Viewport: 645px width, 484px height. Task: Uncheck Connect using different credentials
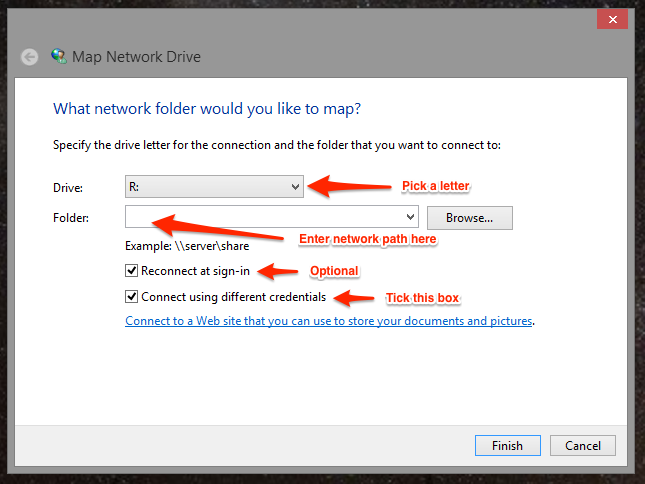[x=132, y=296]
